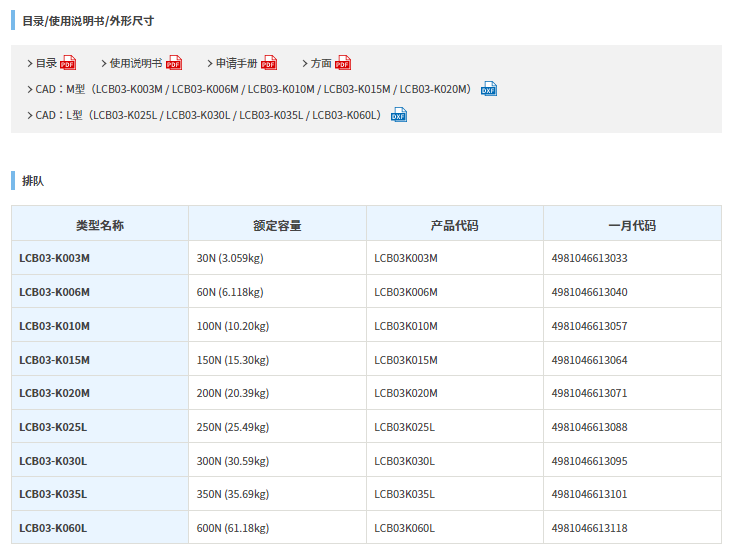
Task: Select product code LCB03K015M
Action: tap(406, 360)
